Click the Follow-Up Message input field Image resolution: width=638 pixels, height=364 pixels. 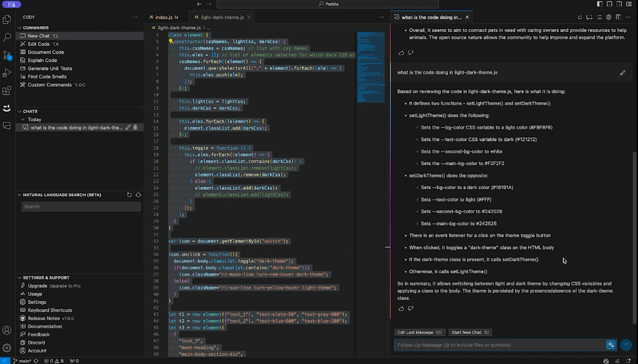[488, 345]
